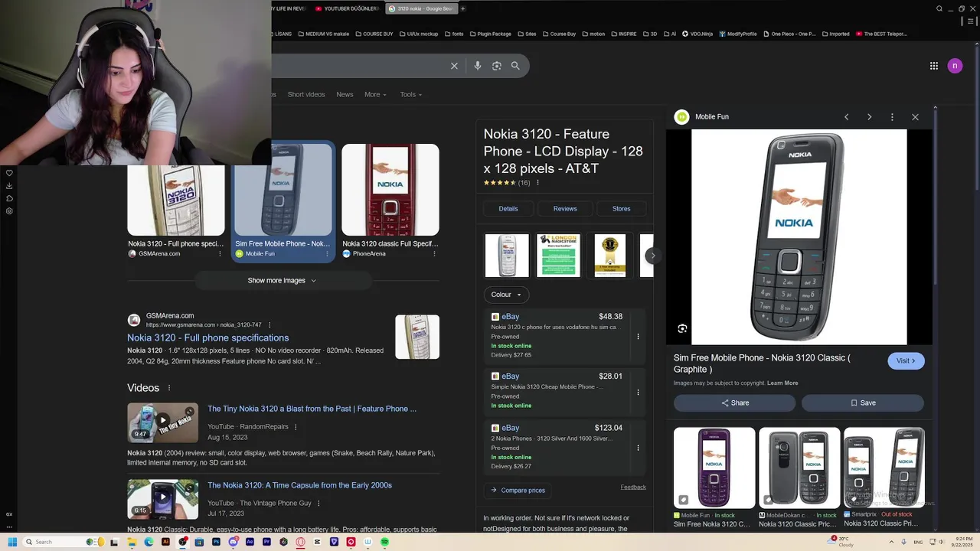Click the large Nokia 3120 Graphite preview image
The image size is (980, 551).
coord(799,237)
